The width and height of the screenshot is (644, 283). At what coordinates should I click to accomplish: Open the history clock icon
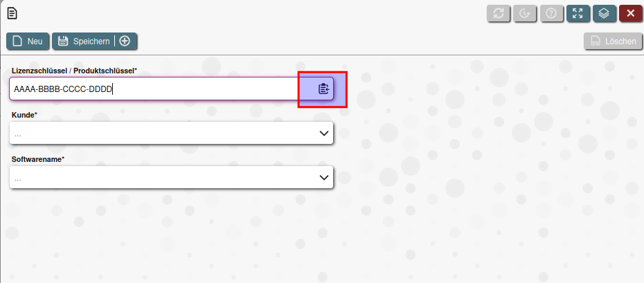tap(526, 13)
